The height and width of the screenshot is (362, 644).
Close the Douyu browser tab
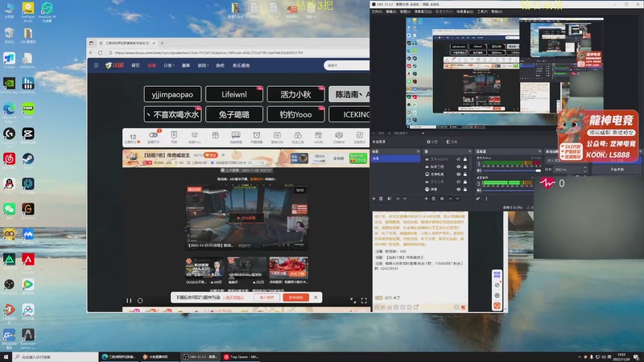tap(154, 43)
